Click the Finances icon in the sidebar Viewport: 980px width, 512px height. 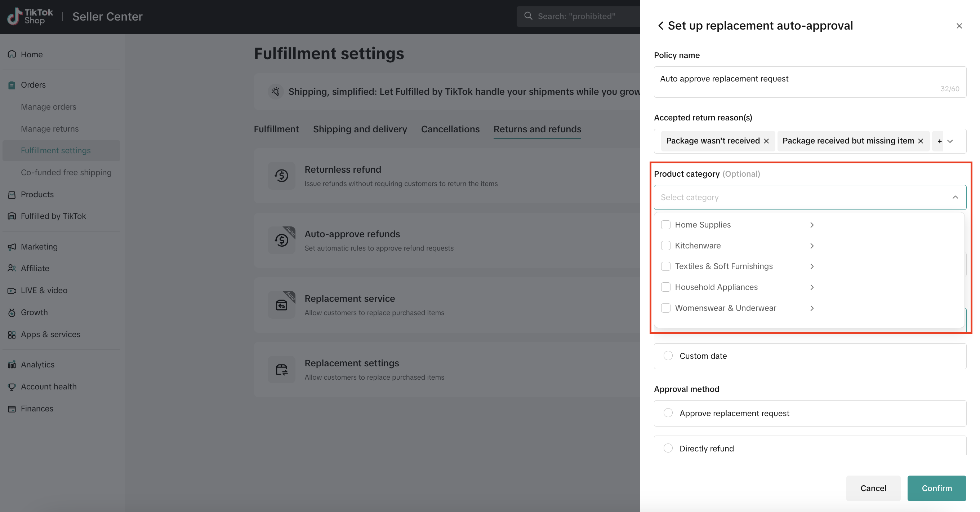(12, 409)
